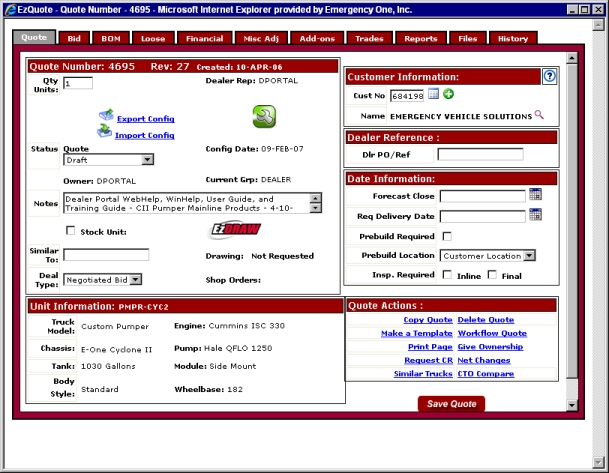Image resolution: width=609 pixels, height=473 pixels.
Task: Click the Qty Units input field
Action: tap(78, 83)
